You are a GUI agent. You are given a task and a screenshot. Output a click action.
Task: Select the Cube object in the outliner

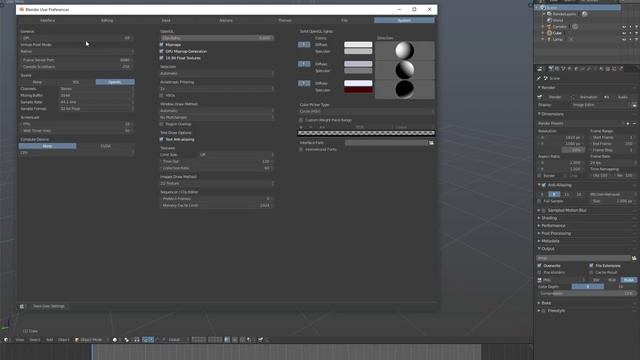click(557, 33)
